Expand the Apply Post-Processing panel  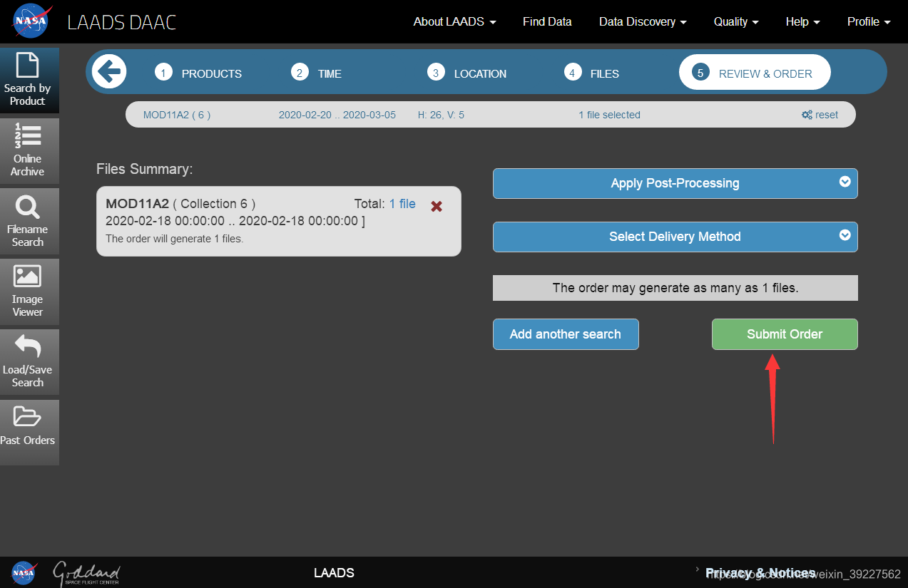[x=675, y=183]
